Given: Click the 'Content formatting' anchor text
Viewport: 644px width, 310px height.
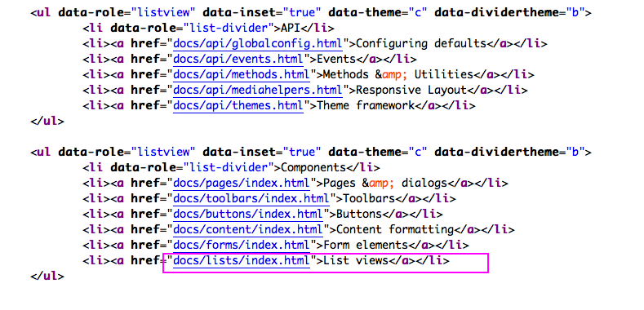Looking at the screenshot, I should 395,229.
